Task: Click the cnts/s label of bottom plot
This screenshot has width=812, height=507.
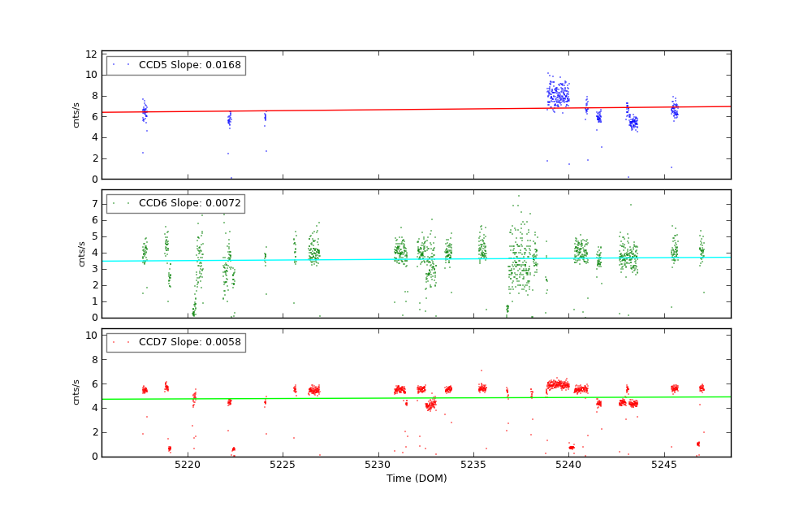Action: [x=76, y=392]
